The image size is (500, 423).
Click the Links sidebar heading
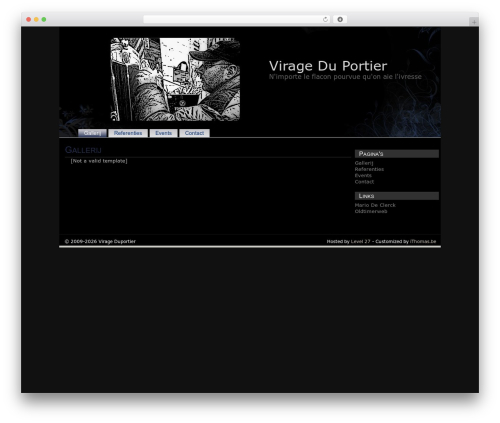(x=397, y=196)
